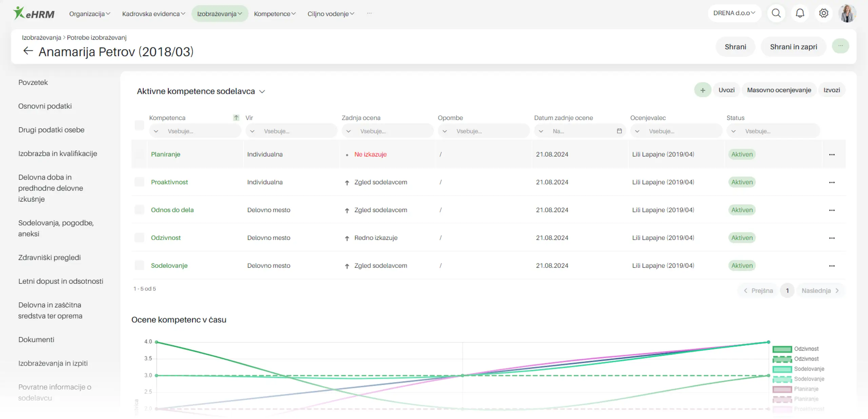The height and width of the screenshot is (419, 868).
Task: Open the three-dot menu for Planiranje row
Action: (831, 155)
